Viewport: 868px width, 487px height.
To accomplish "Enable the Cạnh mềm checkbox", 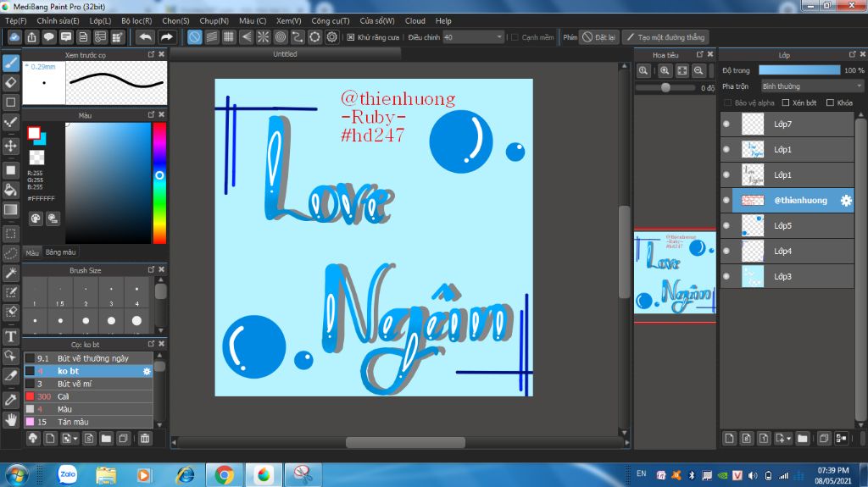I will (515, 37).
